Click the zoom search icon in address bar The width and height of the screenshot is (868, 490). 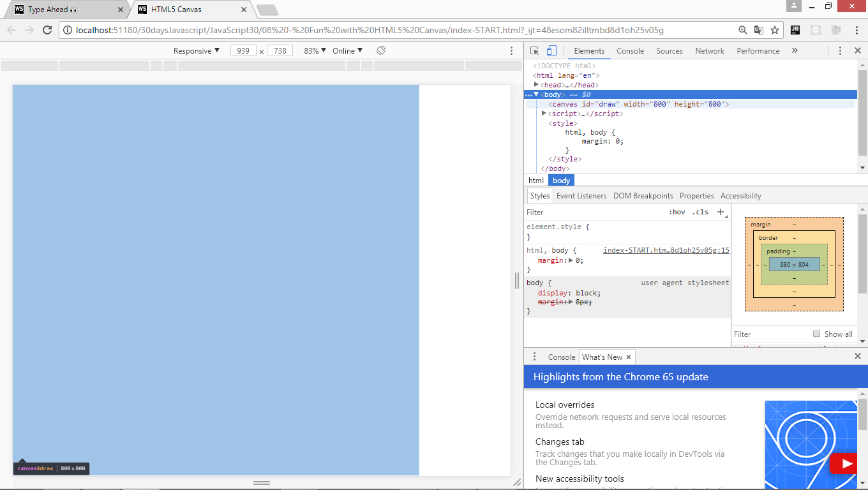[x=742, y=29]
